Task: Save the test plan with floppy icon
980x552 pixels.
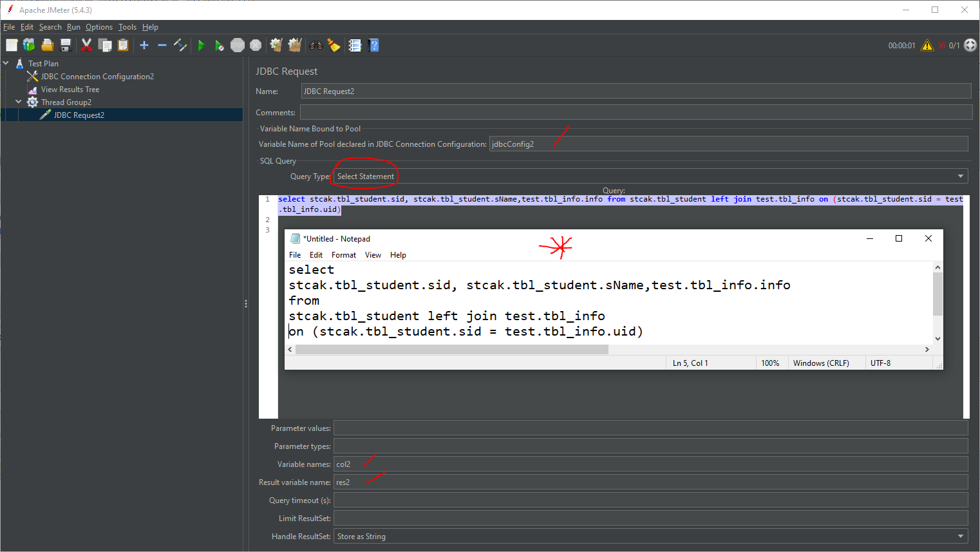Action: pyautogui.click(x=65, y=45)
